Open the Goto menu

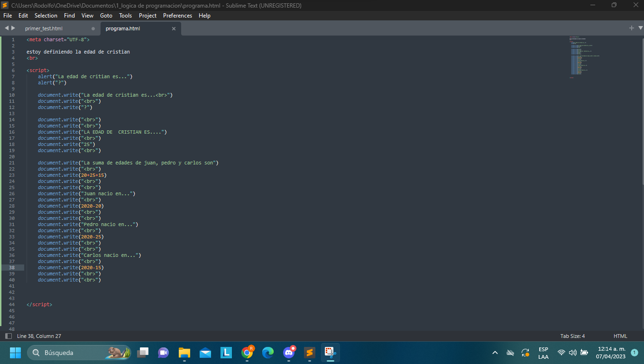tap(106, 16)
